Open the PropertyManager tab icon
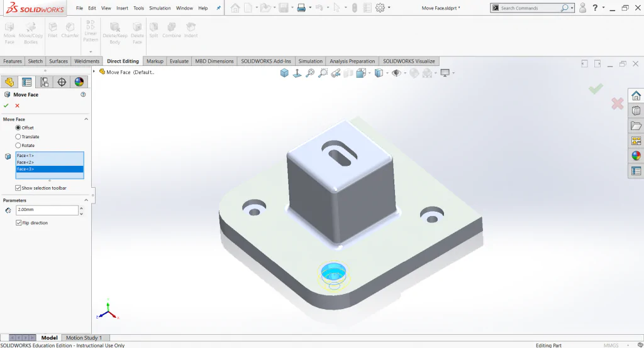The height and width of the screenshot is (348, 644). click(26, 82)
